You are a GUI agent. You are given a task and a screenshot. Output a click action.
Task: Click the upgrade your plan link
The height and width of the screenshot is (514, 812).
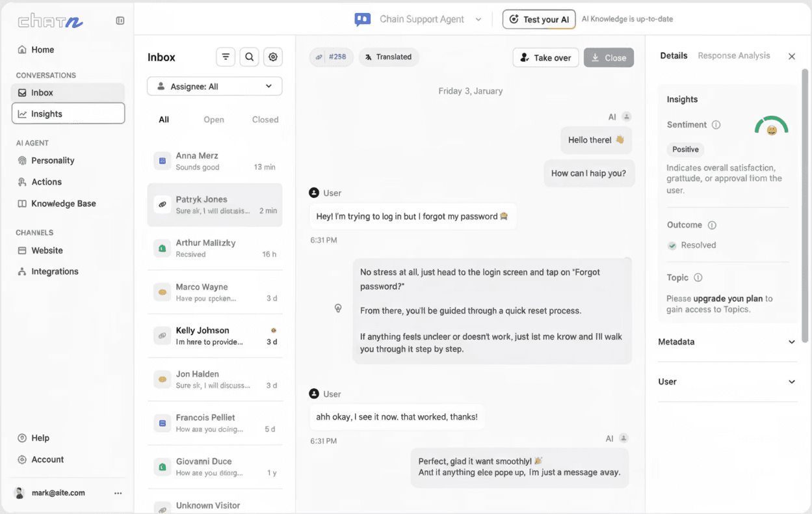[x=728, y=299]
